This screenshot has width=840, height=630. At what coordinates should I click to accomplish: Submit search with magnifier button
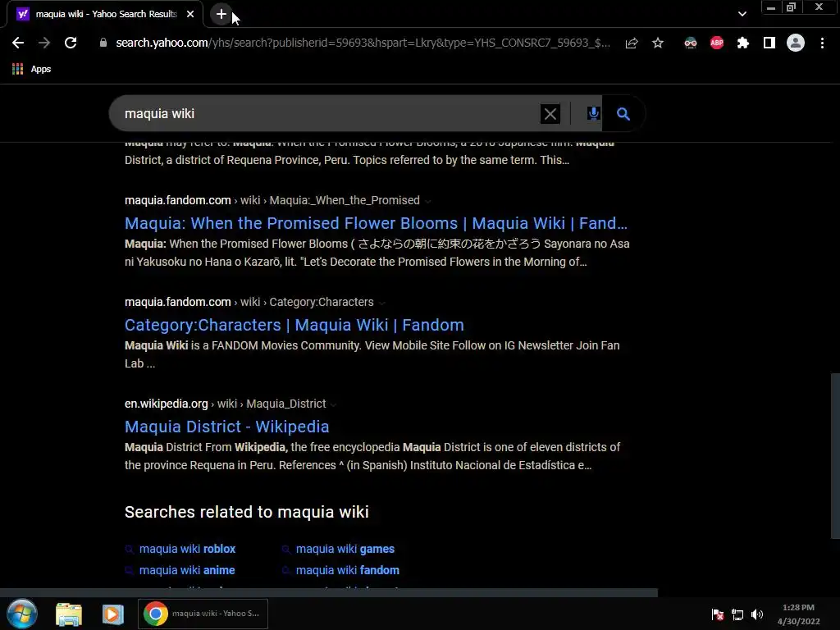tap(623, 113)
